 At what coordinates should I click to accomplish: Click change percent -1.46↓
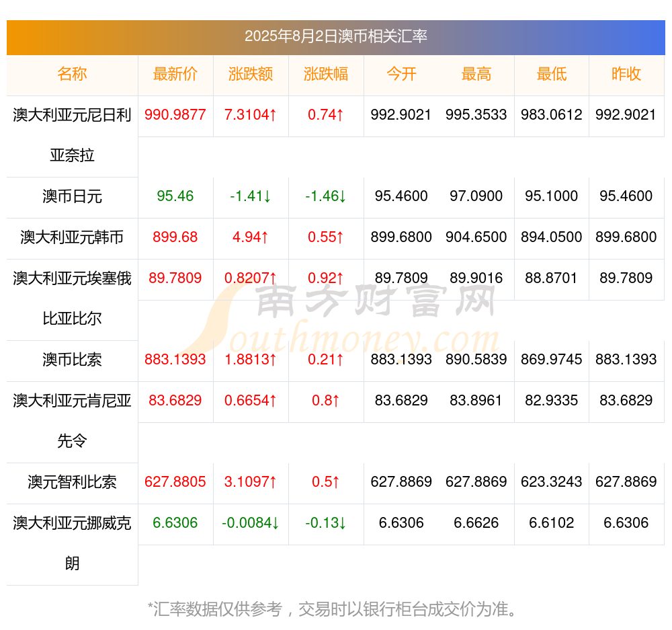(x=326, y=196)
